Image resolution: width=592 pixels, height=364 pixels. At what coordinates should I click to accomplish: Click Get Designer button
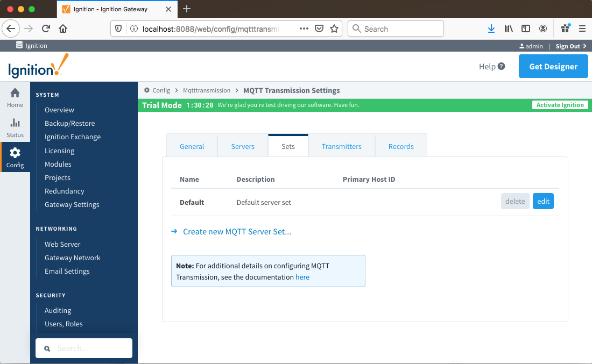[553, 66]
